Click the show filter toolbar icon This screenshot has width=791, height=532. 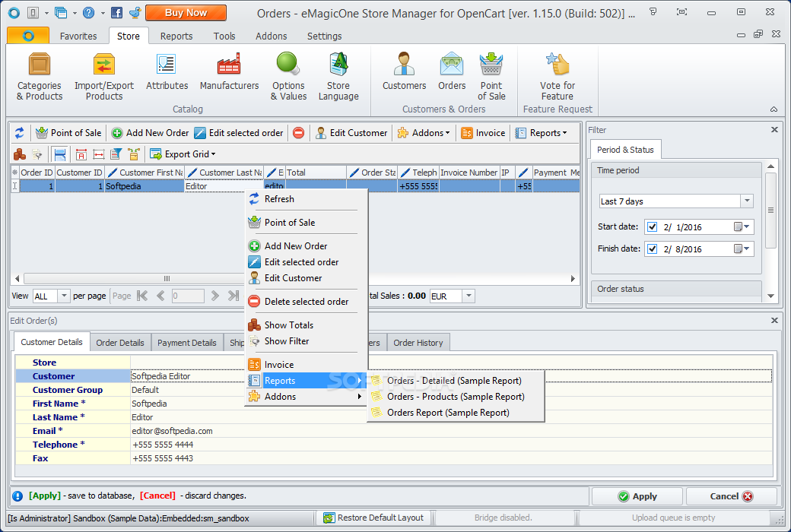point(37,154)
